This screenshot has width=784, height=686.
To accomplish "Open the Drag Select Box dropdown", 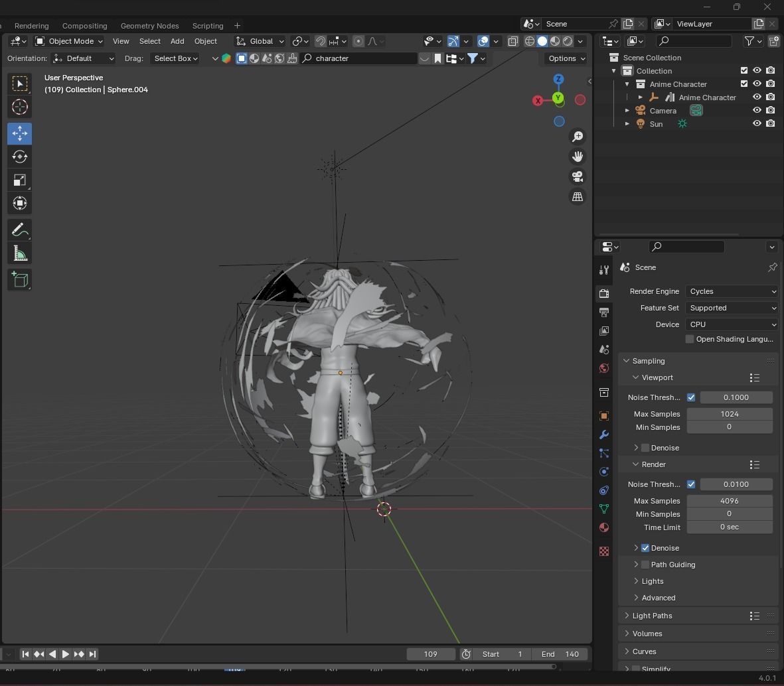I will pyautogui.click(x=175, y=58).
